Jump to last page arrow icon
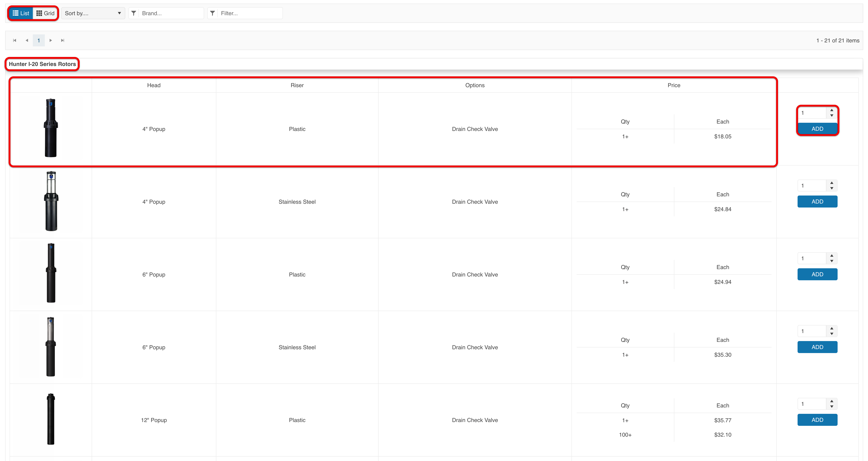The height and width of the screenshot is (461, 868). [x=62, y=40]
